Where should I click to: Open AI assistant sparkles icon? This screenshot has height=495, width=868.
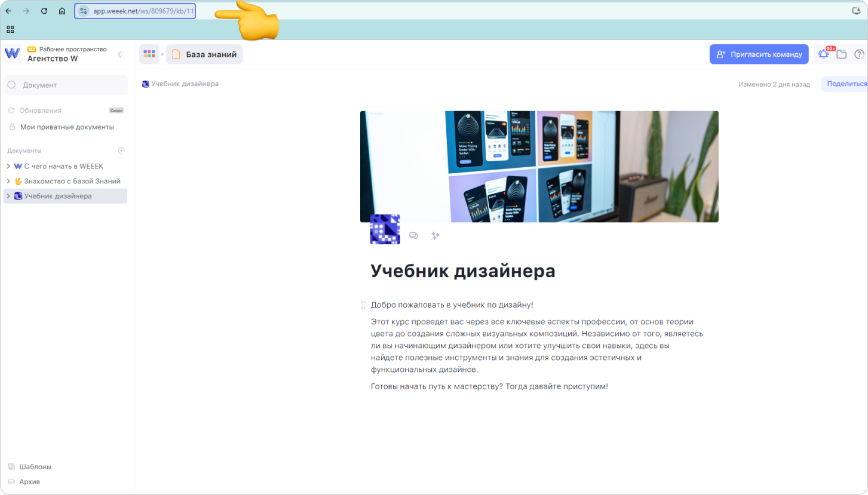click(435, 236)
